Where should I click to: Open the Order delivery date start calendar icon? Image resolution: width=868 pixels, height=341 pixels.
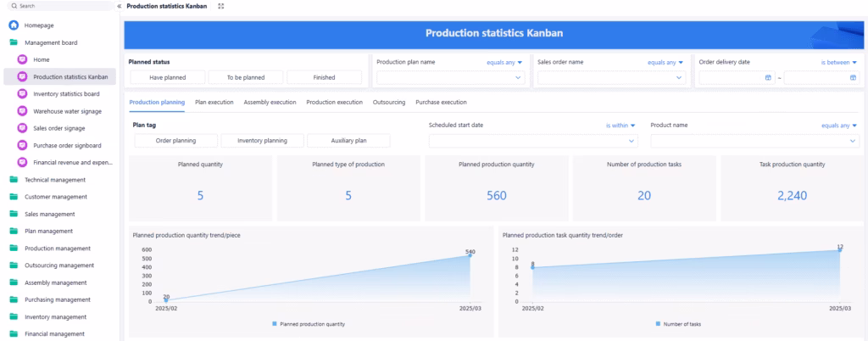[768, 77]
